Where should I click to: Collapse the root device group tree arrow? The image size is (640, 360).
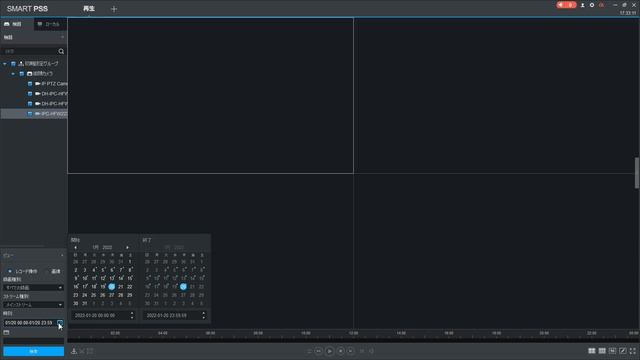5,64
